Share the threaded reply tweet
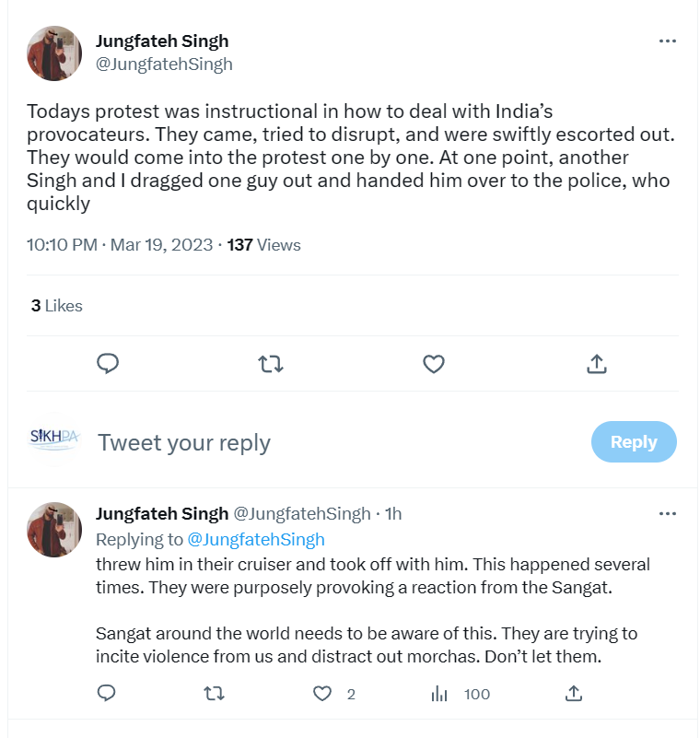 point(574,693)
